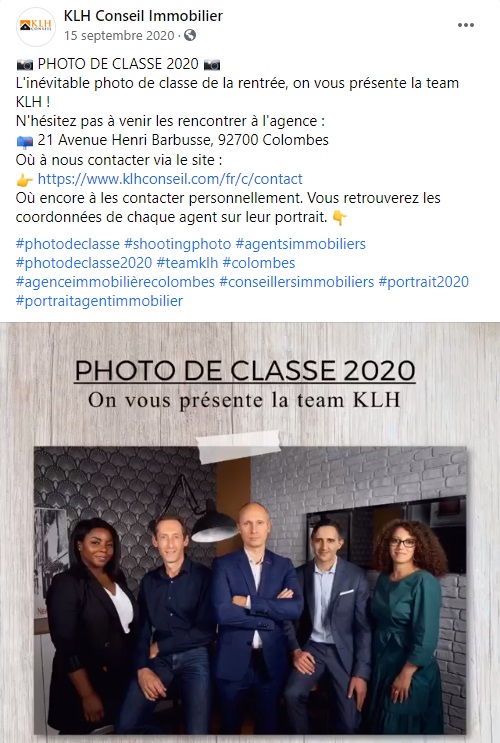Open KLH Conseil Immobilier page name
This screenshot has width=500, height=743.
[x=143, y=16]
